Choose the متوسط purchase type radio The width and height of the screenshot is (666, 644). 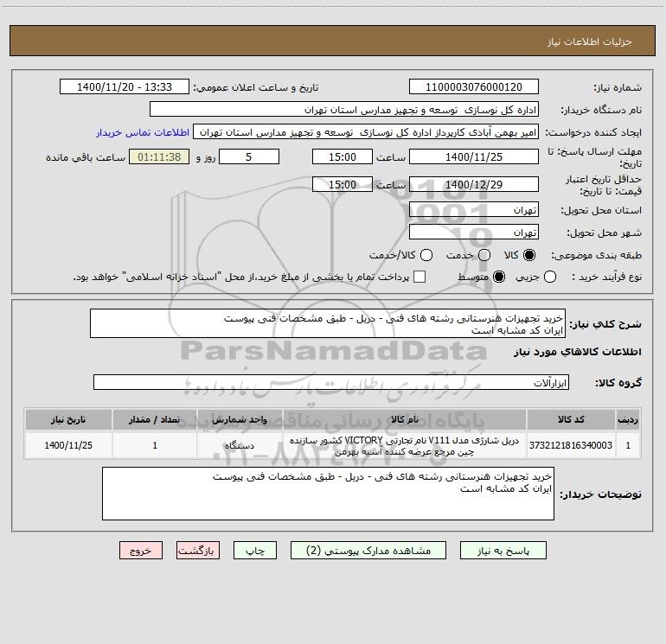pos(499,277)
